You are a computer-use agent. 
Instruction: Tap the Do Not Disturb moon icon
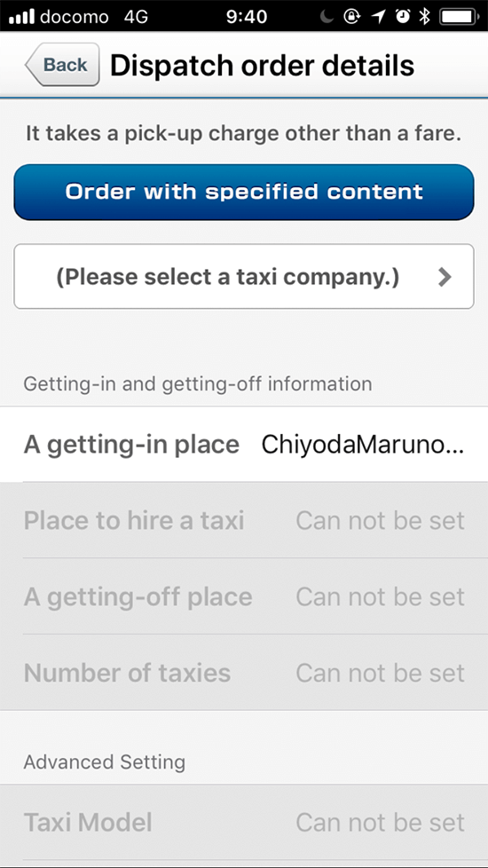click(327, 17)
